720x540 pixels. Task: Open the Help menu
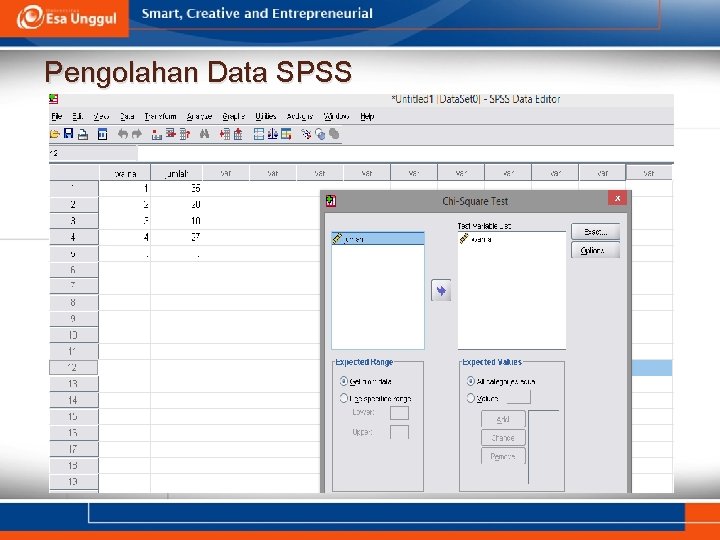pos(367,116)
